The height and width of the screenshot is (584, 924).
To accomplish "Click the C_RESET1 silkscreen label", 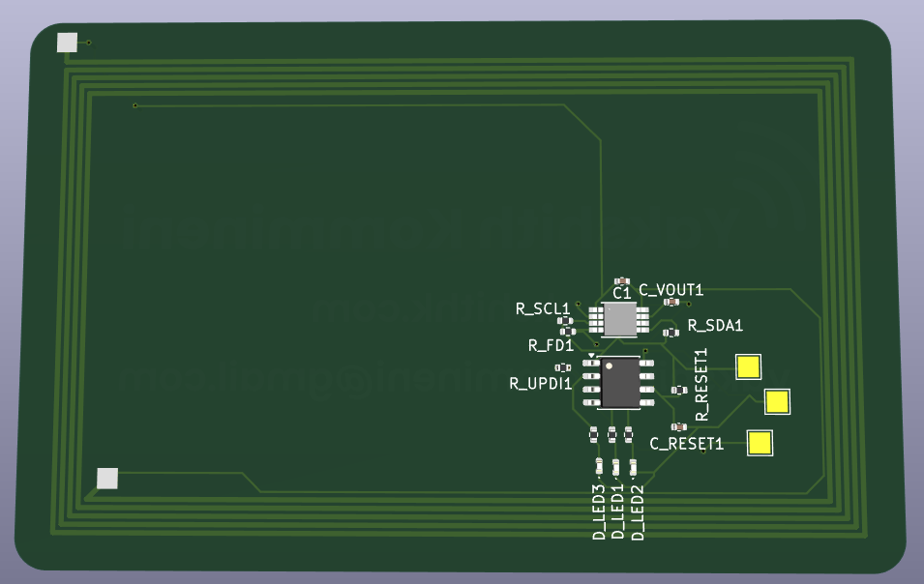I will pos(687,444).
